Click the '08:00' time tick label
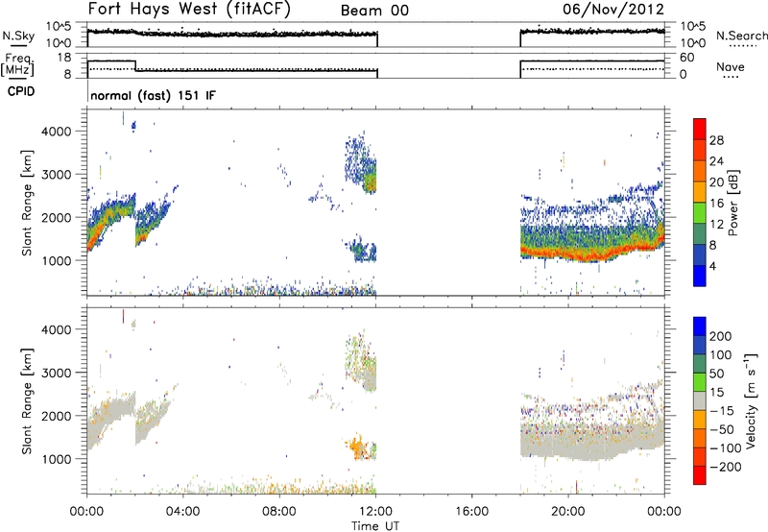 [x=279, y=512]
